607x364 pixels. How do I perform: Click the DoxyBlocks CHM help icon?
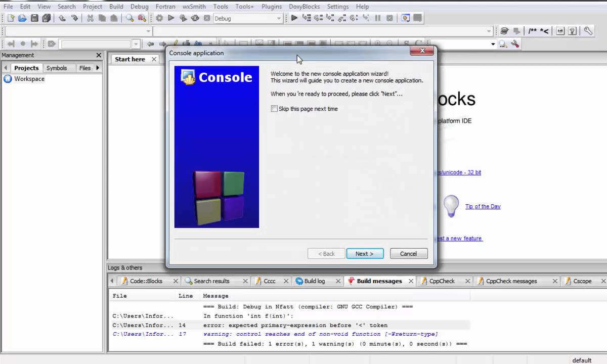[x=573, y=31]
